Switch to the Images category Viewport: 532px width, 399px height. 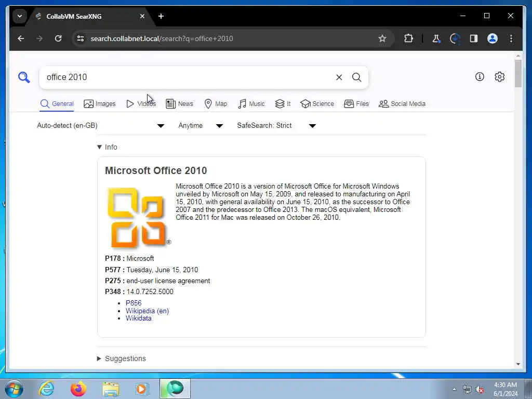tap(100, 104)
